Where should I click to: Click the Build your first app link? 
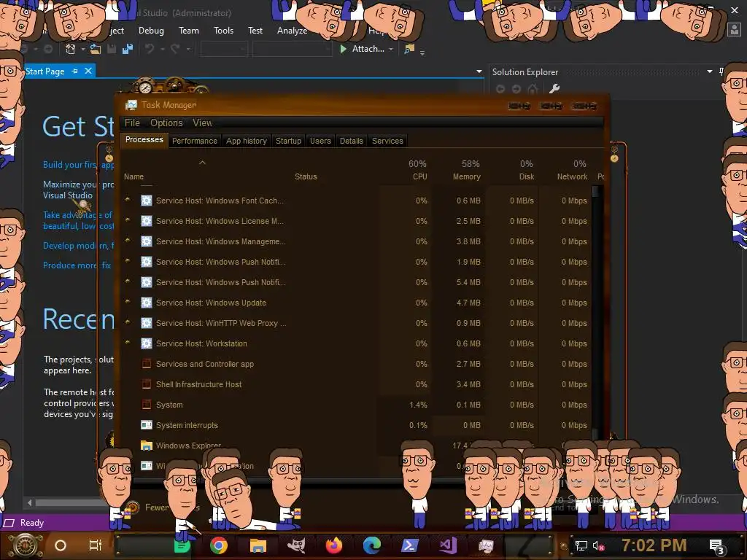[78, 165]
